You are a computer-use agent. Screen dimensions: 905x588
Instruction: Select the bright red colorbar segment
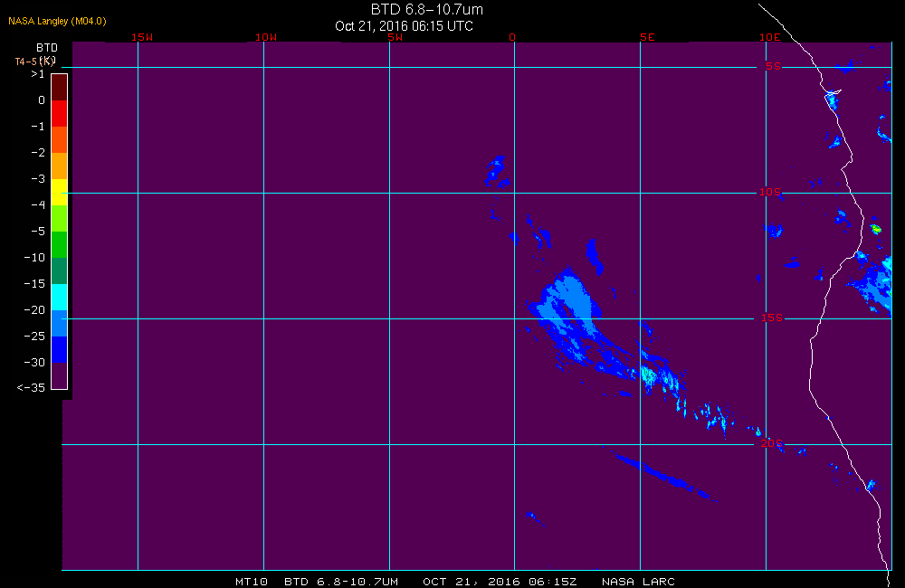pyautogui.click(x=60, y=114)
